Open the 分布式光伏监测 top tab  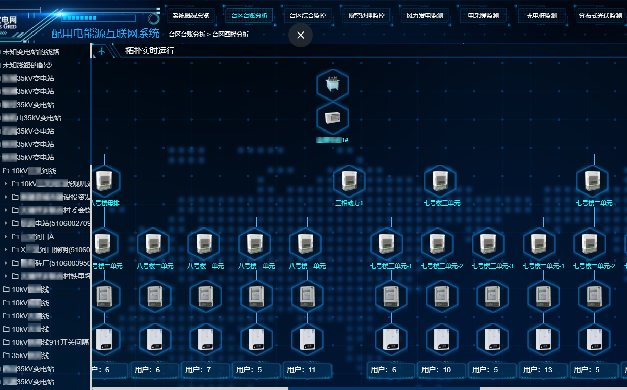pos(600,16)
